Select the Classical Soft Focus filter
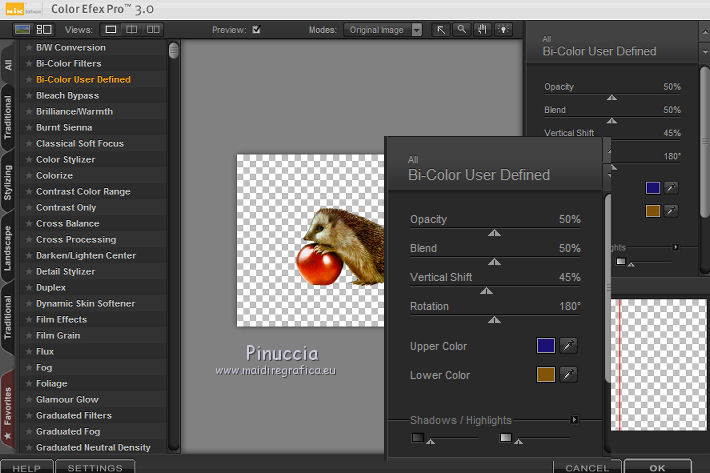Viewport: 710px width, 473px height. point(80,143)
